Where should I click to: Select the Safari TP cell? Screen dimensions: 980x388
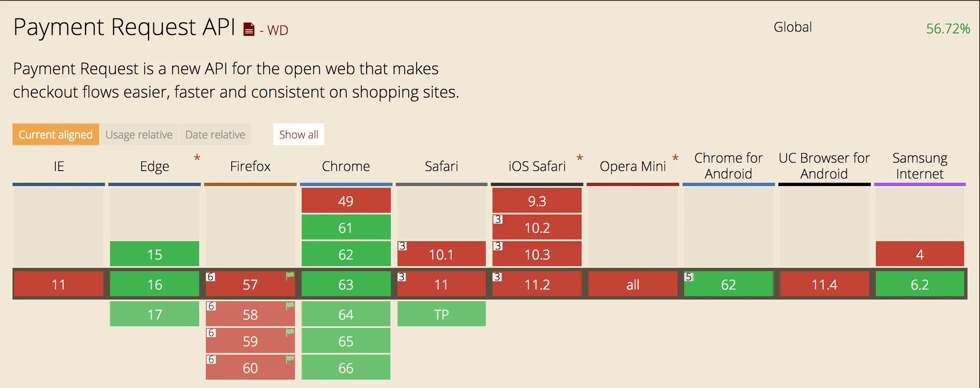tap(442, 314)
